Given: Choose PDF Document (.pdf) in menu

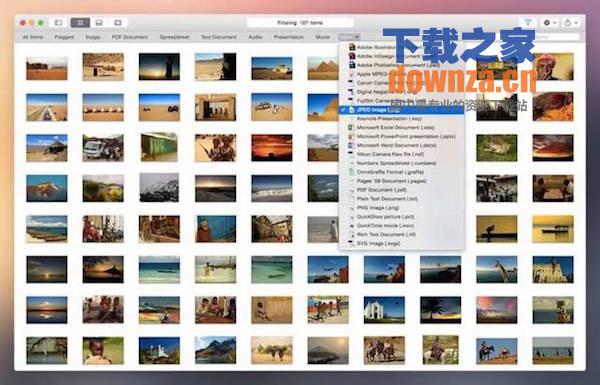Looking at the screenshot, I should coord(402,190).
